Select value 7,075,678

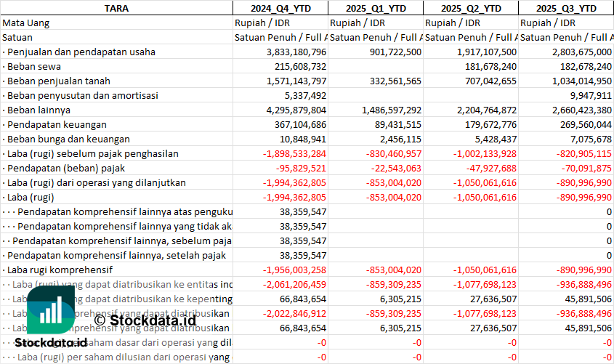(591, 139)
